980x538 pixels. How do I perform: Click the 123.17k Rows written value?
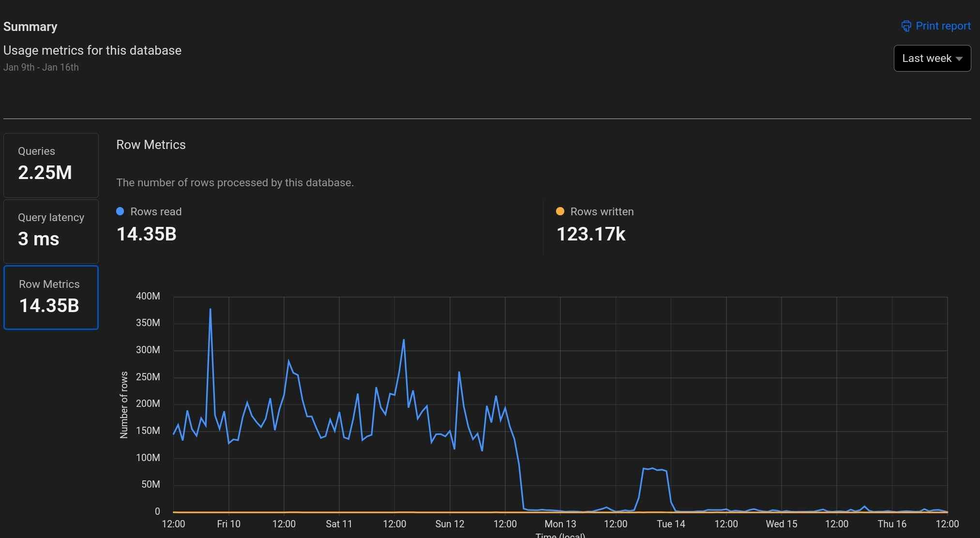click(x=591, y=234)
